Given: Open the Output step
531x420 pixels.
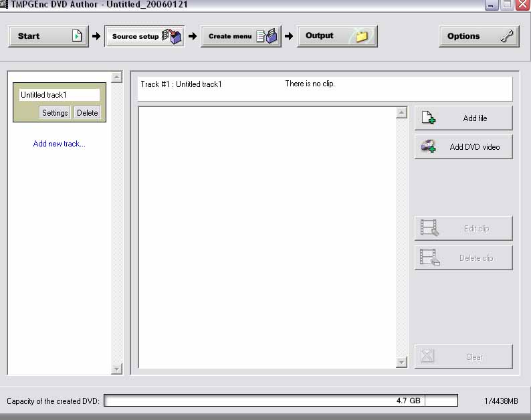Looking at the screenshot, I should coord(337,36).
